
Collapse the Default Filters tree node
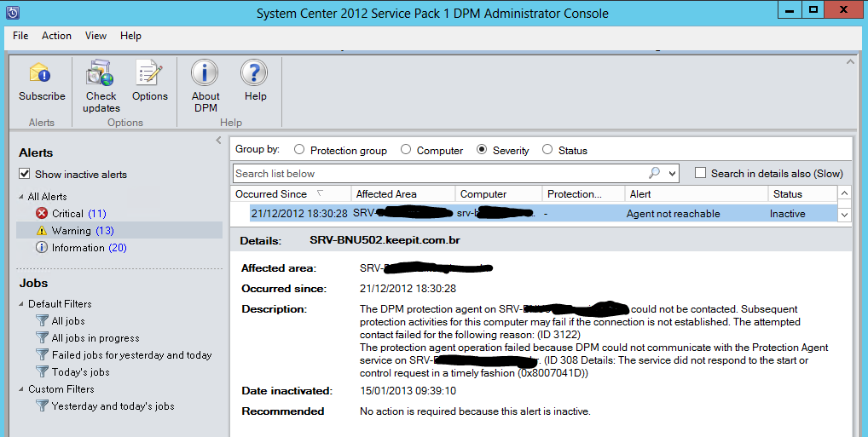[21, 304]
